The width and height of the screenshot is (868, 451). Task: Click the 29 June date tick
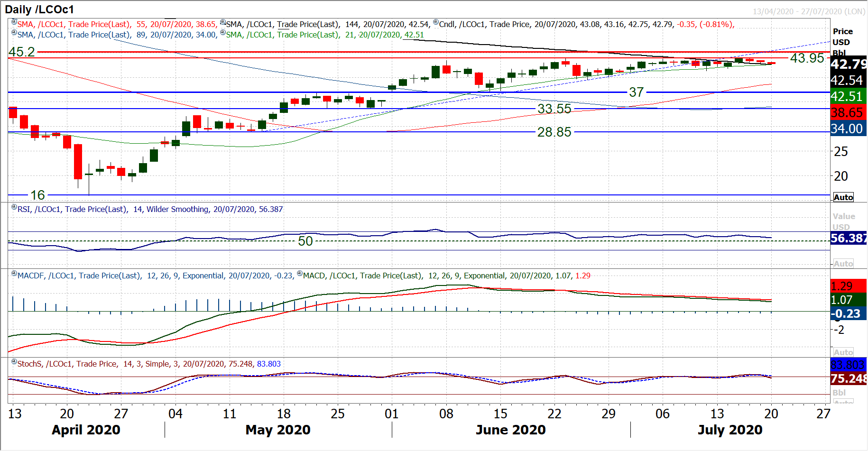(x=609, y=414)
